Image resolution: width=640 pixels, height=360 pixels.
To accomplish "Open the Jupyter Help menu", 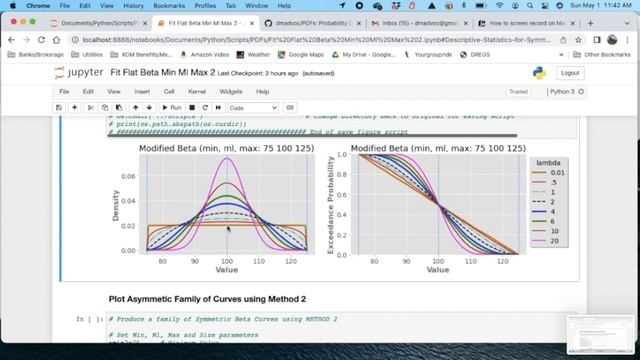I will (x=262, y=92).
